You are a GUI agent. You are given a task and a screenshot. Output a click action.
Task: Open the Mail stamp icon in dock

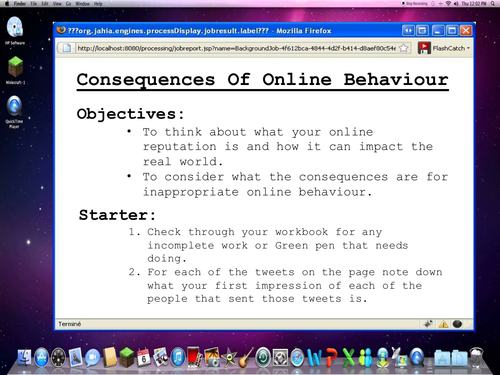(76, 358)
